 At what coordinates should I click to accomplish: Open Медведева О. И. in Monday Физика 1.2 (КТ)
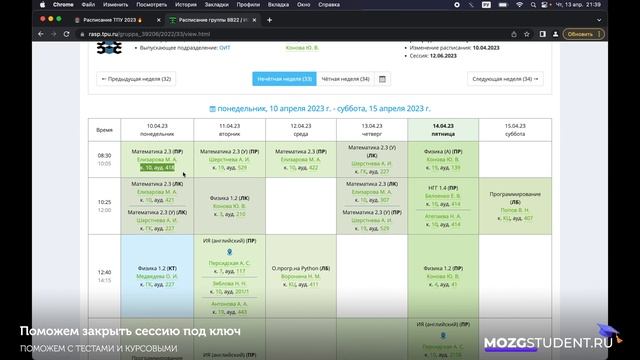(157, 276)
